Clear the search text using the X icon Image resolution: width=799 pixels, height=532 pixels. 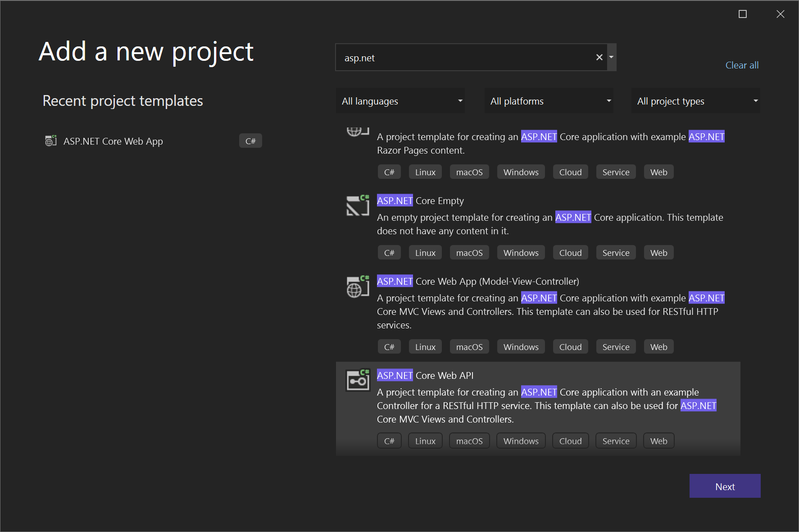click(599, 57)
